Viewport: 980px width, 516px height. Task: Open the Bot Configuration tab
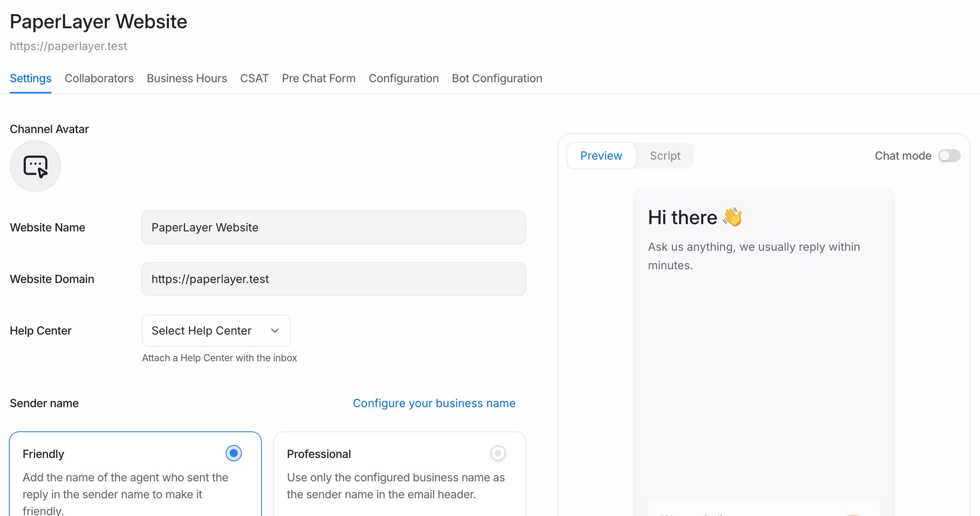click(x=497, y=78)
